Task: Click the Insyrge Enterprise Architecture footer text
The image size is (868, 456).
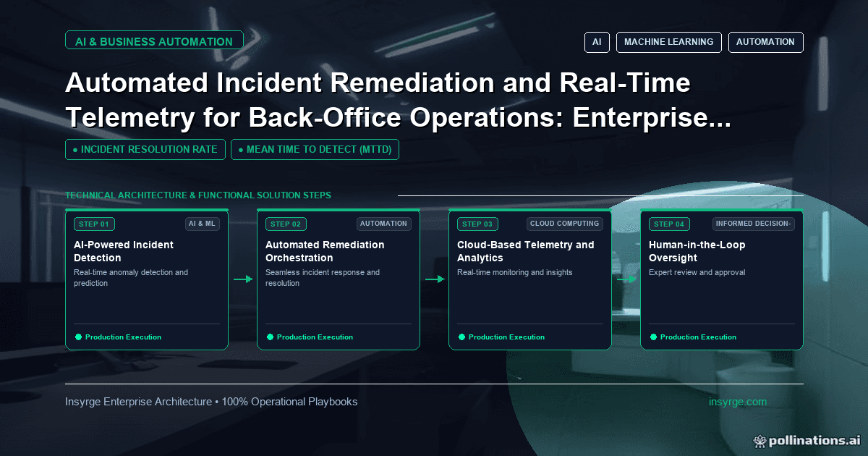Action: (x=211, y=402)
